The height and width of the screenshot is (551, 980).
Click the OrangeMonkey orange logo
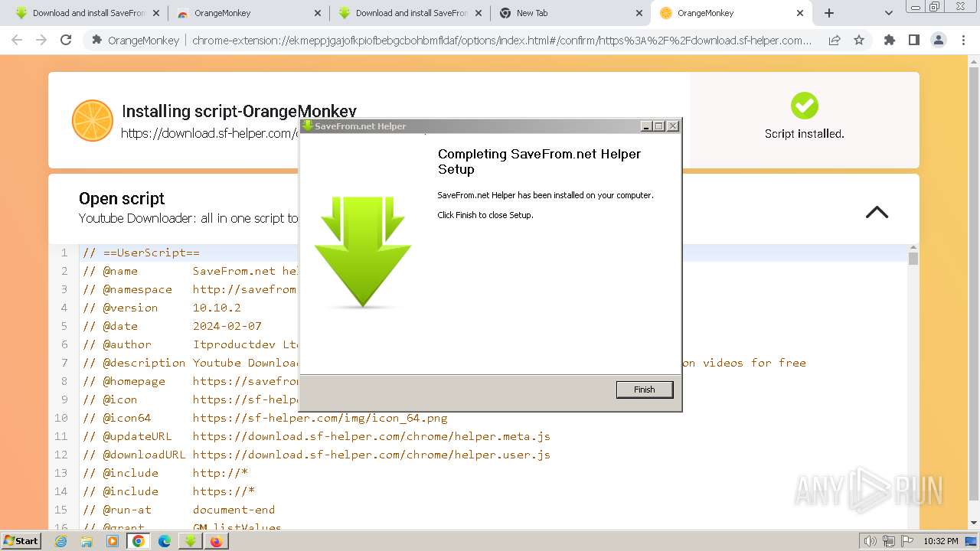[92, 121]
